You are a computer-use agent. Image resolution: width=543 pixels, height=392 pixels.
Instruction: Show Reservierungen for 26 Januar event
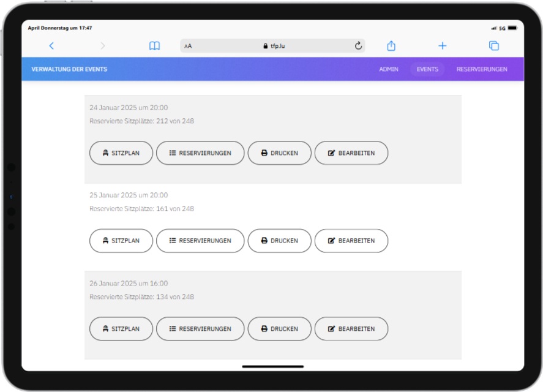pyautogui.click(x=200, y=329)
